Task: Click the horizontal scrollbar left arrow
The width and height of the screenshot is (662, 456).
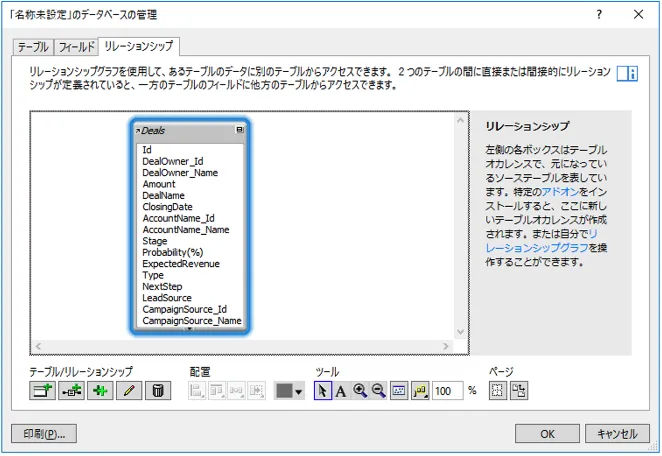Action: tap(38, 346)
